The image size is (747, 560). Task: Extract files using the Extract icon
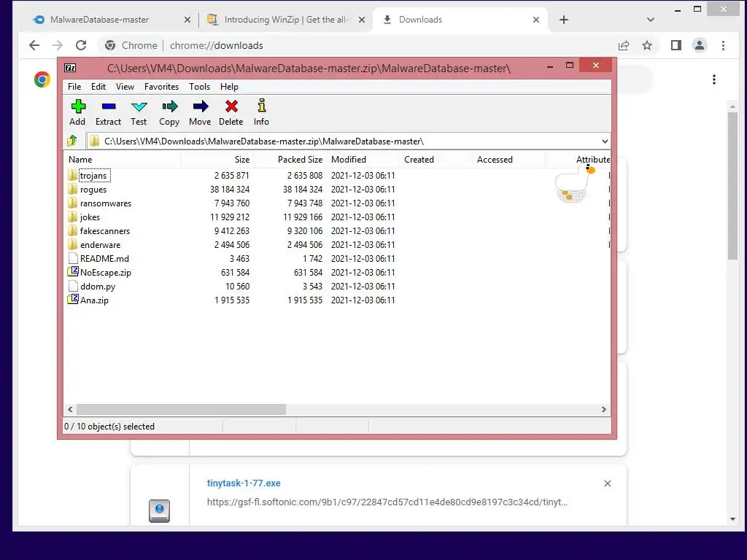point(108,112)
